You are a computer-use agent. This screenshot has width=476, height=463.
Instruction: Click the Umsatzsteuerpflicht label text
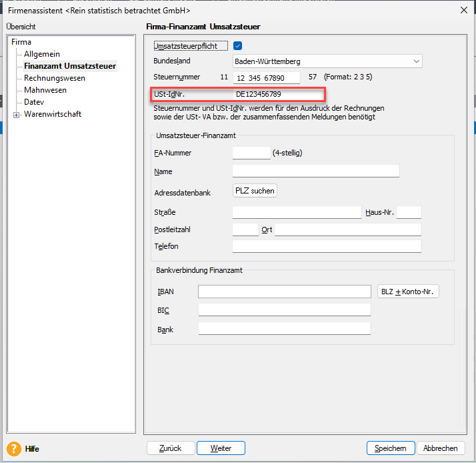coord(185,46)
